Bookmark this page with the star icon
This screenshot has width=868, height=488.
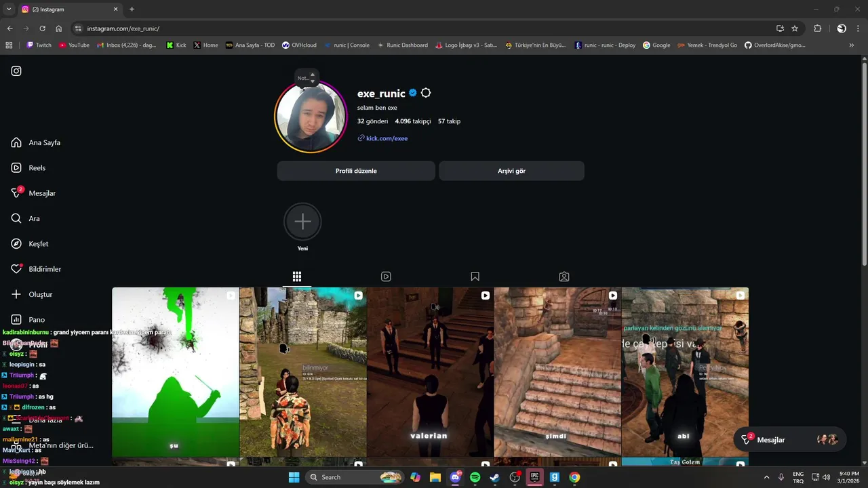coord(795,28)
